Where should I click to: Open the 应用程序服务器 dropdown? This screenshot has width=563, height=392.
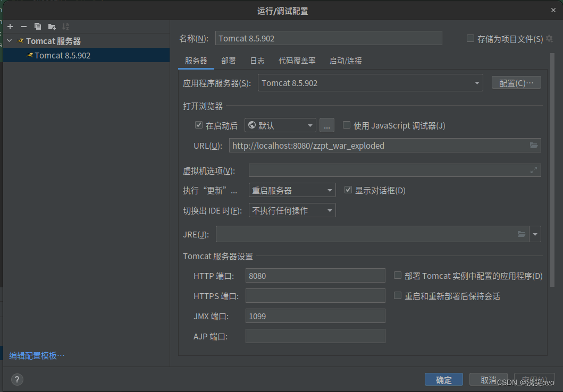click(477, 83)
